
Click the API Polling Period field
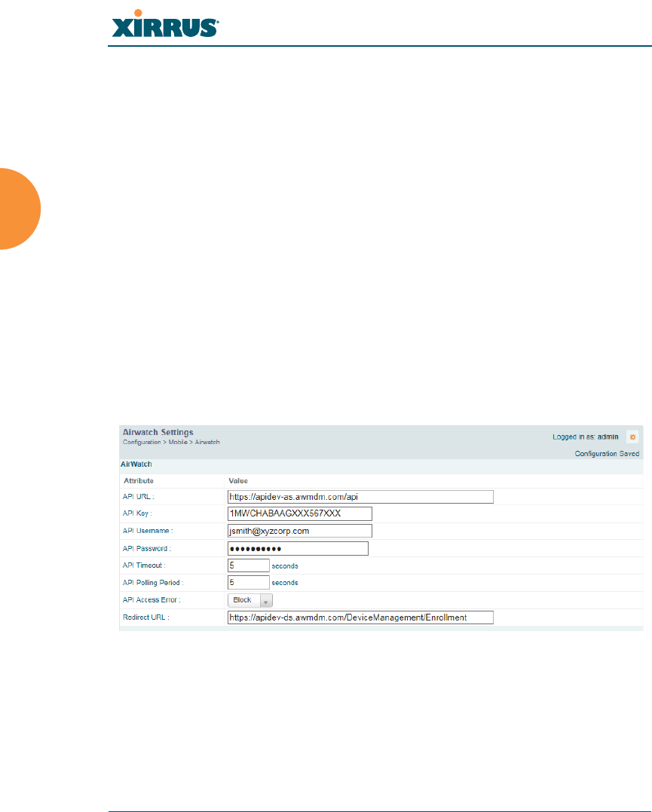point(249,583)
